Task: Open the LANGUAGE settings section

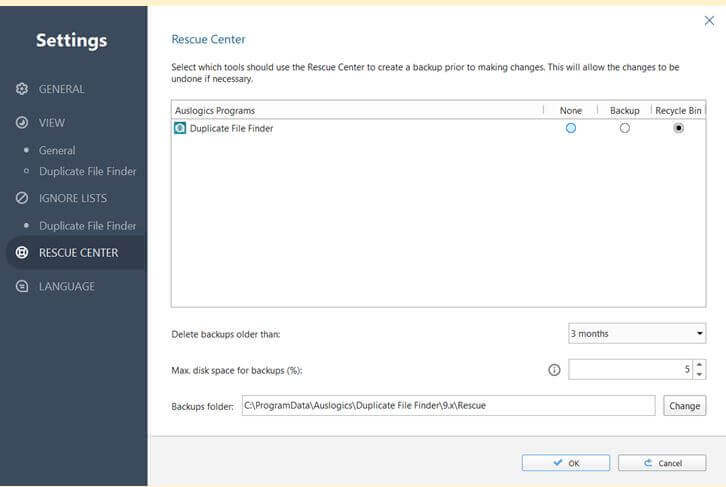Action: coord(67,287)
